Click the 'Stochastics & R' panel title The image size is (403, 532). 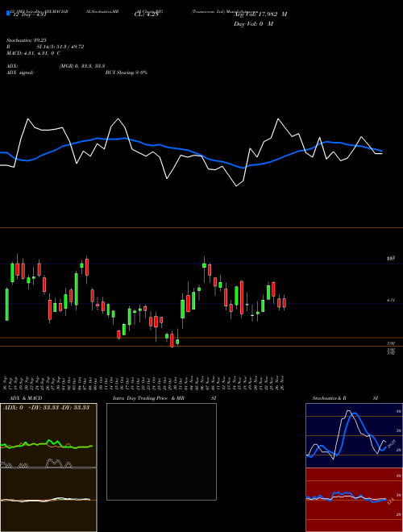click(329, 398)
